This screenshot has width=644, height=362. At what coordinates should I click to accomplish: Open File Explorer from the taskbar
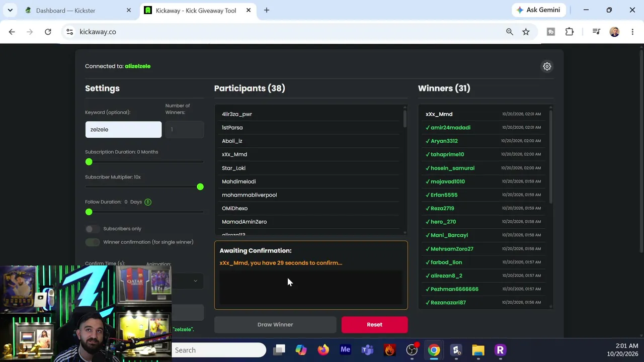coord(478,350)
